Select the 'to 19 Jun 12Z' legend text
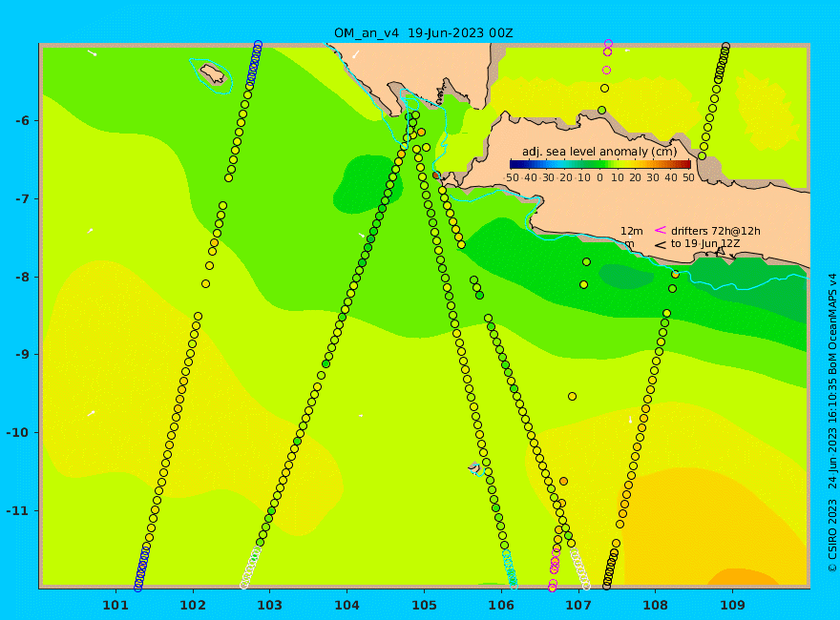This screenshot has height=620, width=840. [705, 243]
